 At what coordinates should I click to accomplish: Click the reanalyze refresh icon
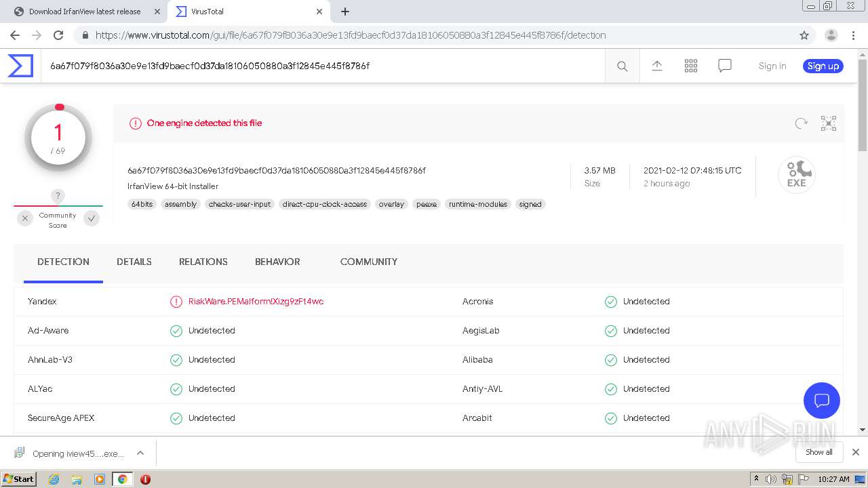801,123
